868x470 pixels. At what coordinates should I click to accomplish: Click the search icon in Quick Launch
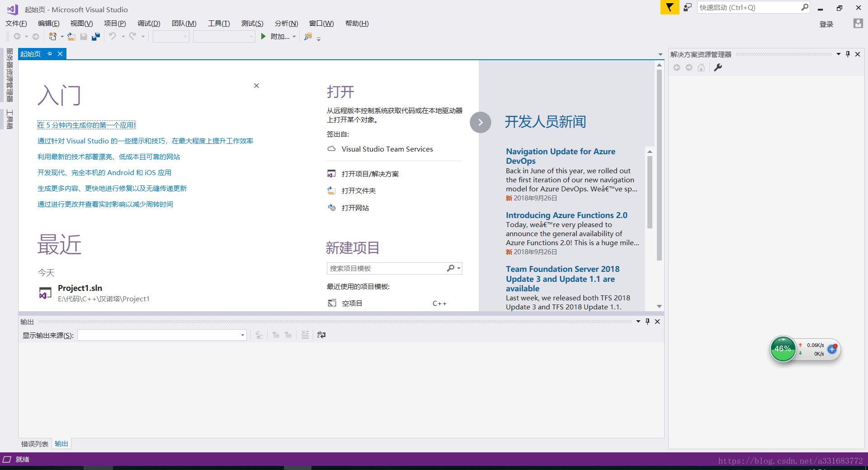(x=804, y=7)
